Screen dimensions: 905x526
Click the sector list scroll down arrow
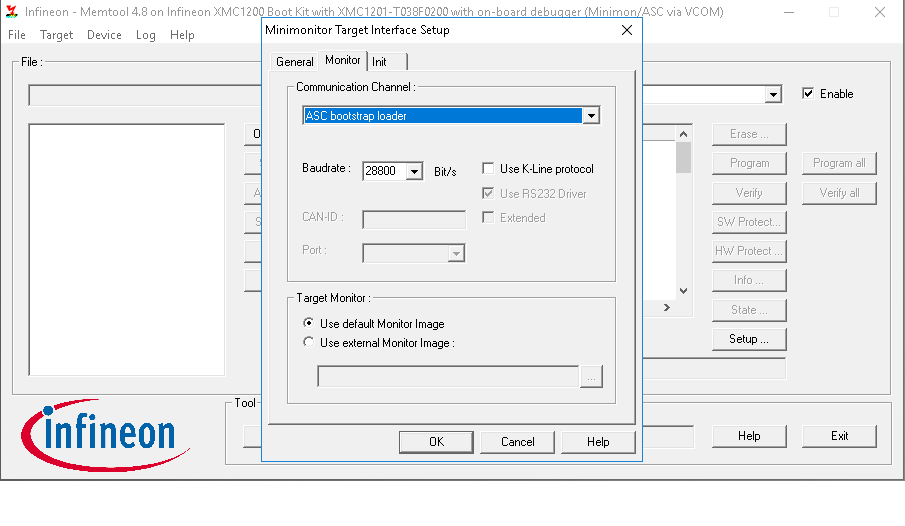683,291
